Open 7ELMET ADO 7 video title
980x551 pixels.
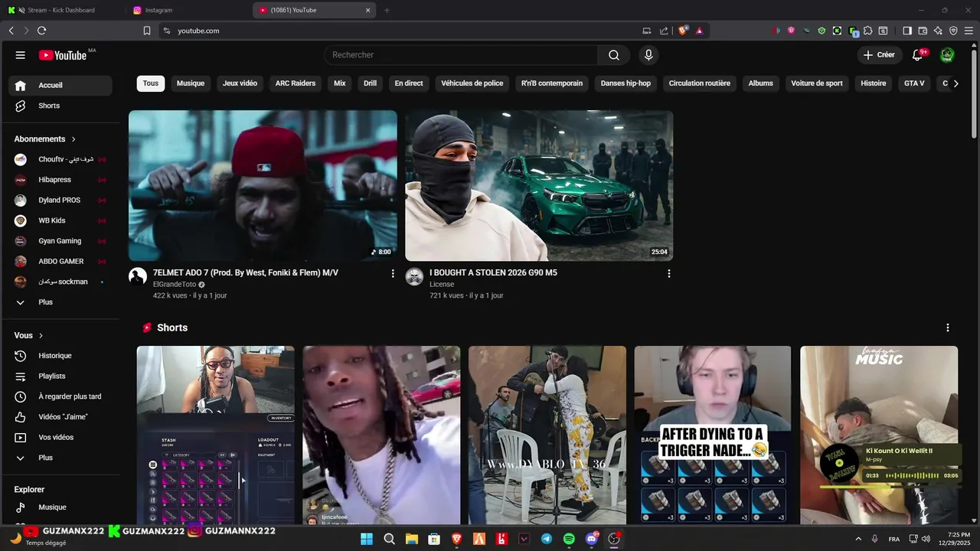[x=246, y=273]
